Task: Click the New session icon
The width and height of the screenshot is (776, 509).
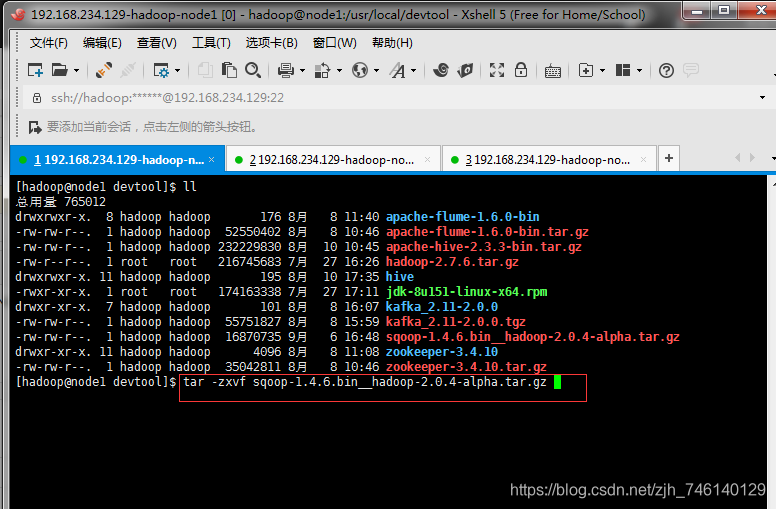Action: coord(35,70)
